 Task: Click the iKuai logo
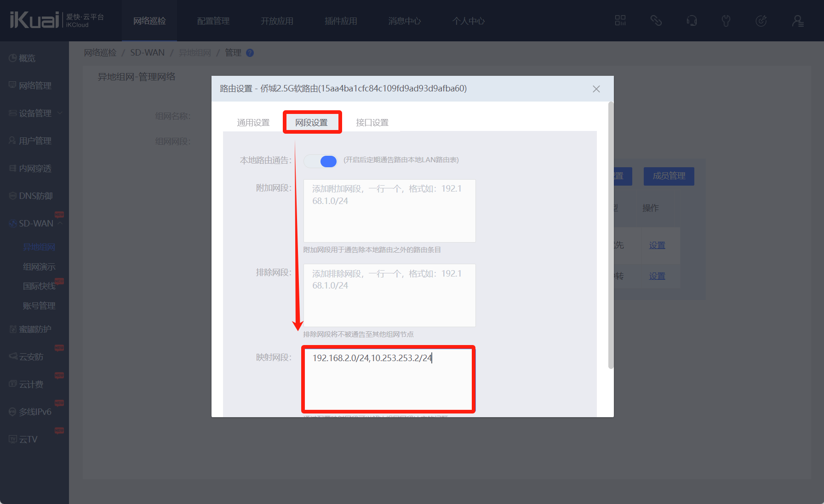pos(34,20)
